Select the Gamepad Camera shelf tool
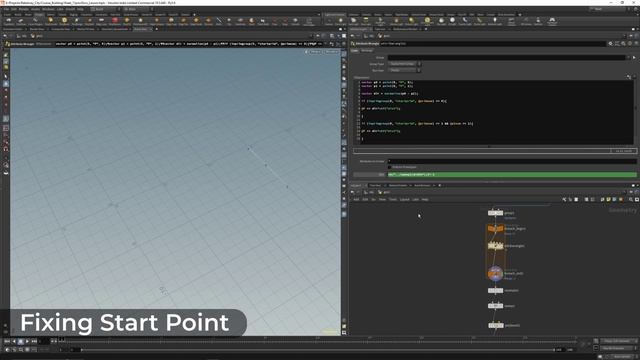Viewport: 640px width, 360px height. click(552, 21)
